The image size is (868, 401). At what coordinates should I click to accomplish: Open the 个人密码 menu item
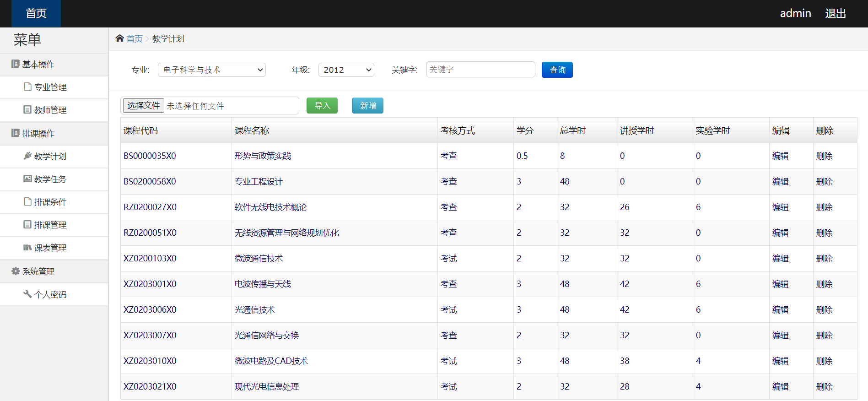[54, 294]
